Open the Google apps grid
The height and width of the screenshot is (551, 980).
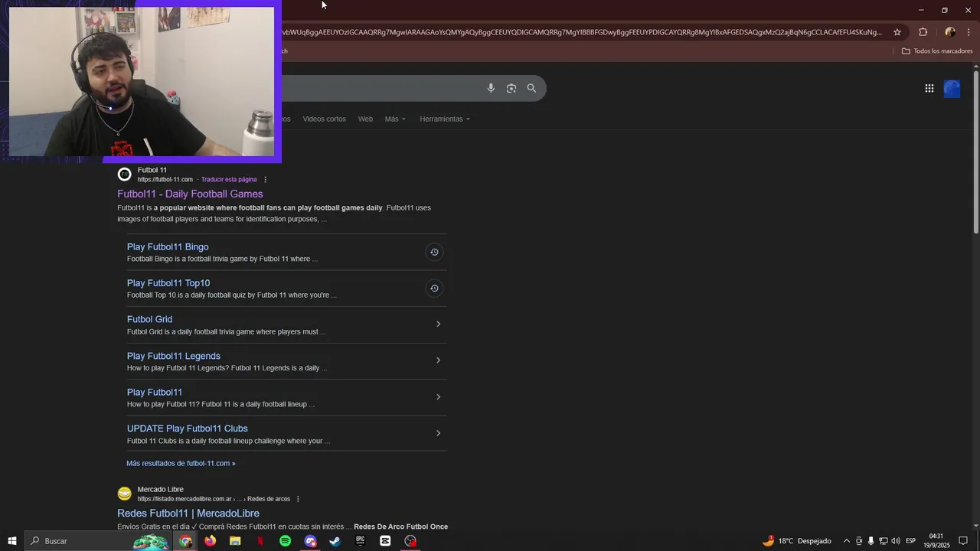pos(929,89)
